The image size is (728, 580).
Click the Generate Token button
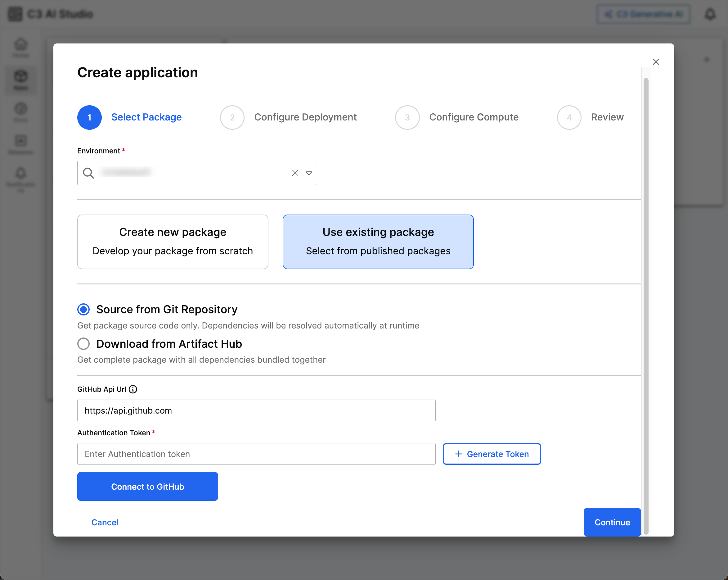click(x=491, y=454)
